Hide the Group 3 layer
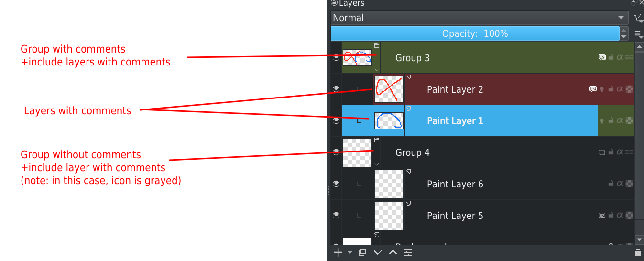The image size is (644, 261). coord(336,58)
